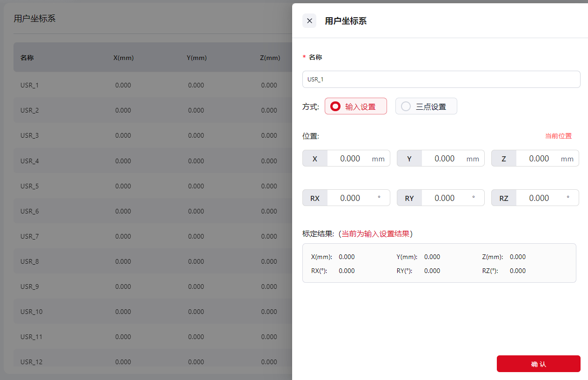The width and height of the screenshot is (588, 380).
Task: Select the USR_5 row in table
Action: click(x=30, y=186)
